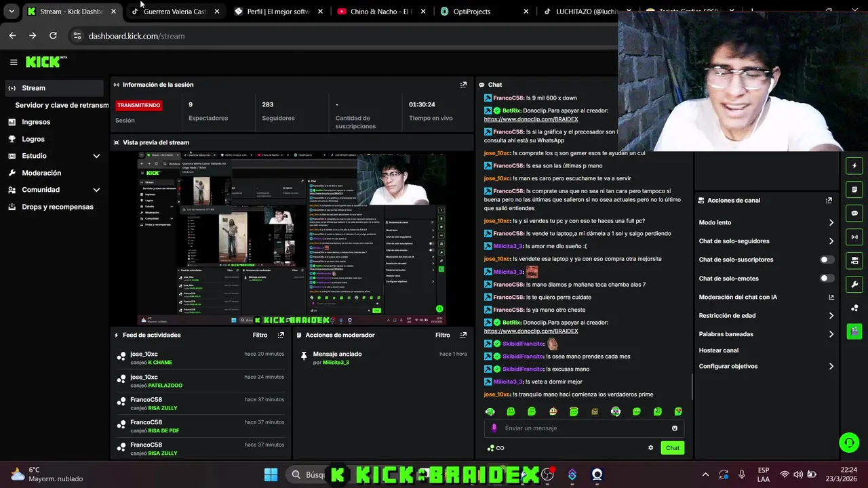Click the chat scrollbar
868x488 pixels.
[x=692, y=386]
